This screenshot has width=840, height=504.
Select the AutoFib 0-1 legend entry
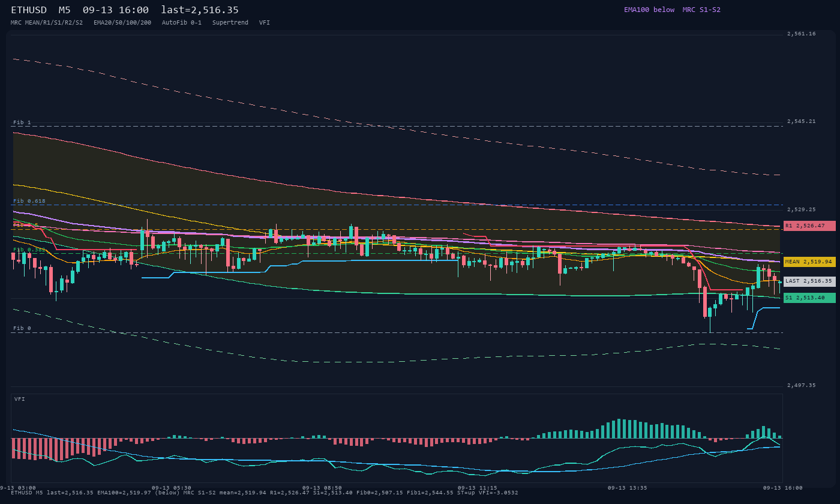[182, 22]
